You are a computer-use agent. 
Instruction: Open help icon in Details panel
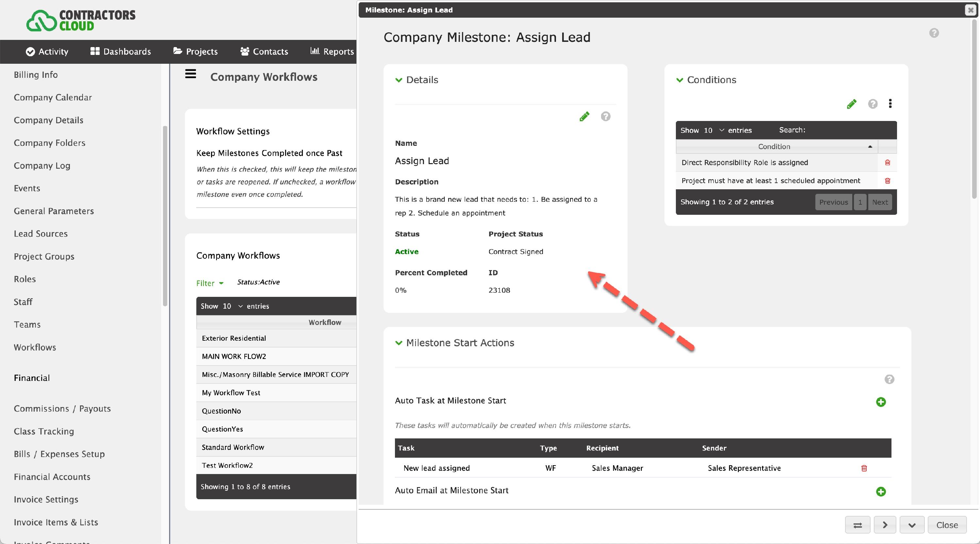tap(606, 116)
